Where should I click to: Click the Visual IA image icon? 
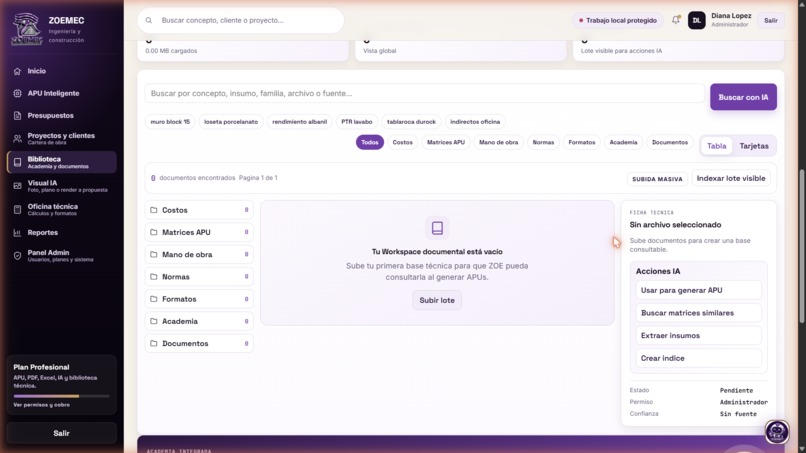pos(17,186)
